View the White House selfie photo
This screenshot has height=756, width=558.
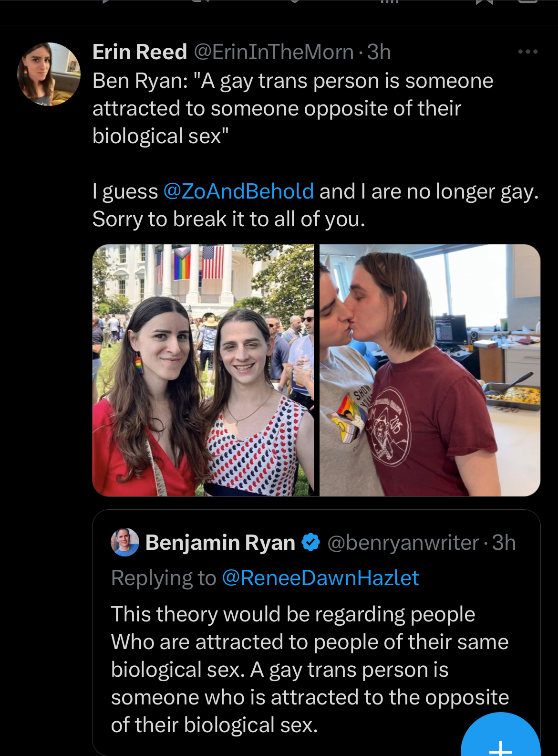tap(203, 370)
